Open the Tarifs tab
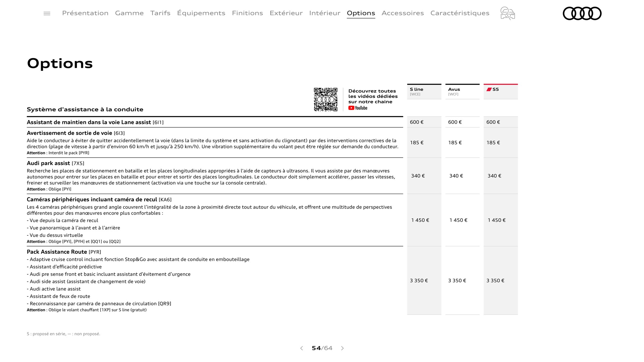644x362 pixels. point(160,13)
